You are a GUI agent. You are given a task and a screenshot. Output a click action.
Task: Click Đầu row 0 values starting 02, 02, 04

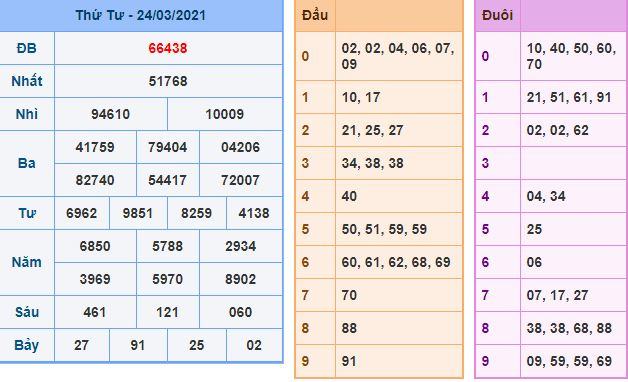pos(398,56)
